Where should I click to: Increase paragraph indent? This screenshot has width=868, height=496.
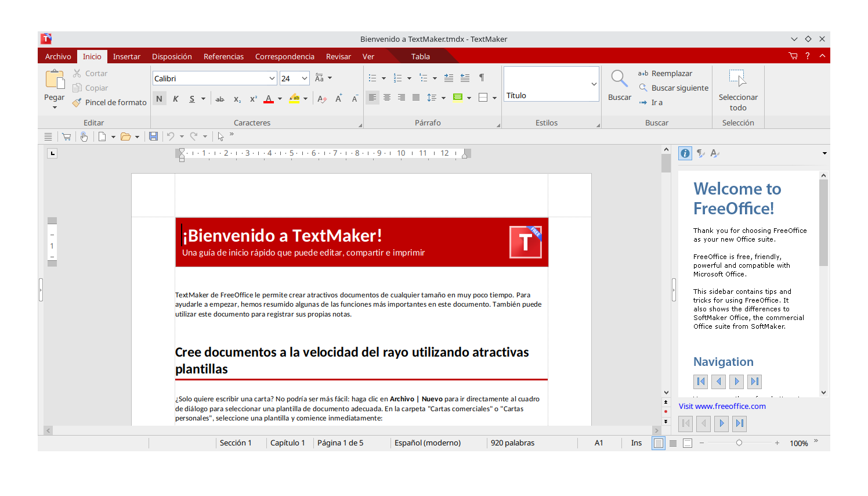pos(449,78)
